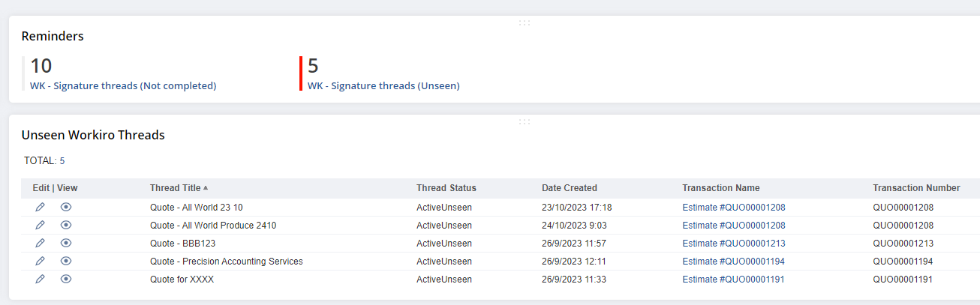Sort by Date Created column header
This screenshot has width=980, height=305.
[x=569, y=188]
